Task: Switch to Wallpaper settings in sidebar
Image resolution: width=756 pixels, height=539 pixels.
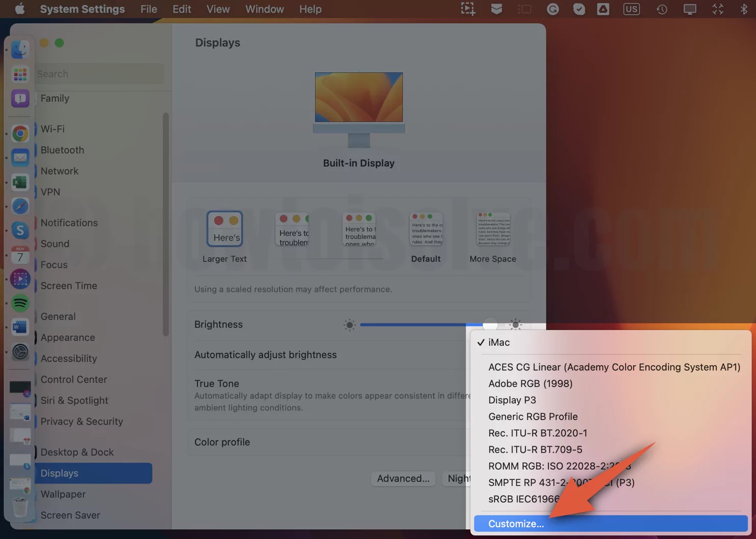Action: point(63,494)
